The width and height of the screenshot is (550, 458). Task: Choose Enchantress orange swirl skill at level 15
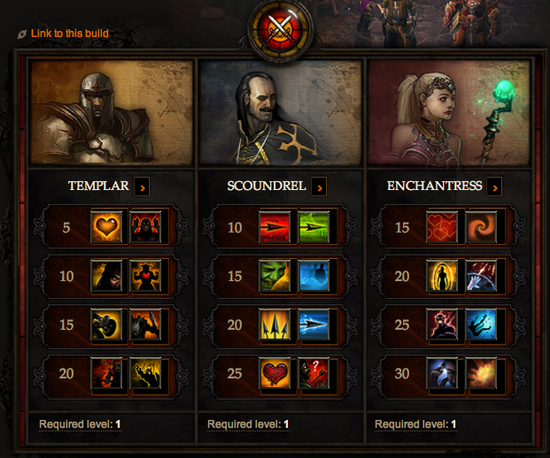point(481,227)
